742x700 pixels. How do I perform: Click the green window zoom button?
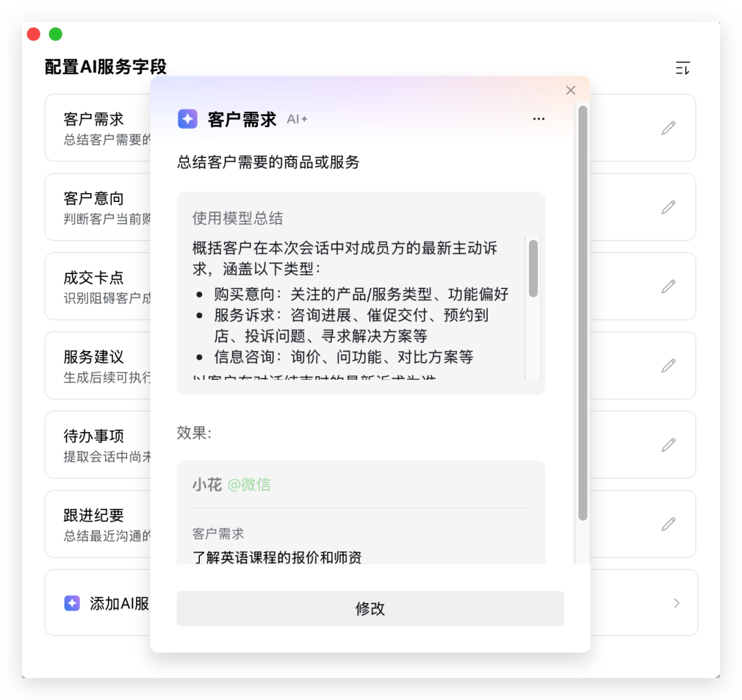pos(56,34)
